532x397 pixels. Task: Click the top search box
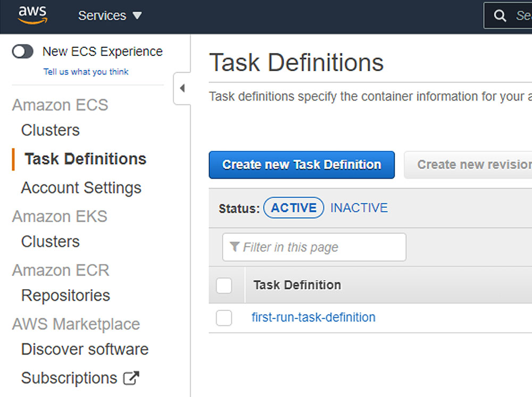tap(508, 15)
